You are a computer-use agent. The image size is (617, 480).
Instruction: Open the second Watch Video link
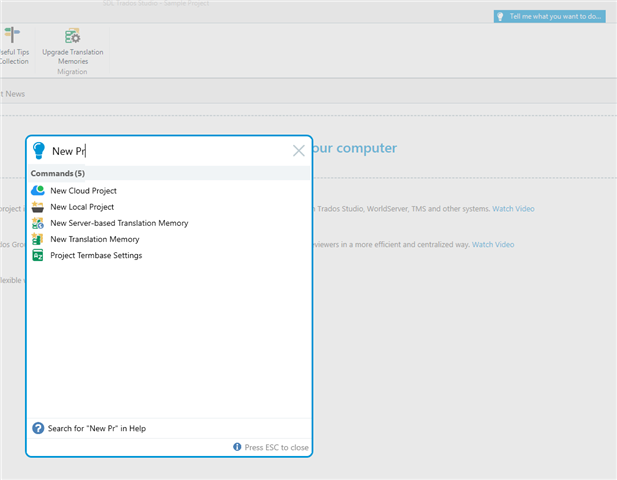tap(493, 245)
